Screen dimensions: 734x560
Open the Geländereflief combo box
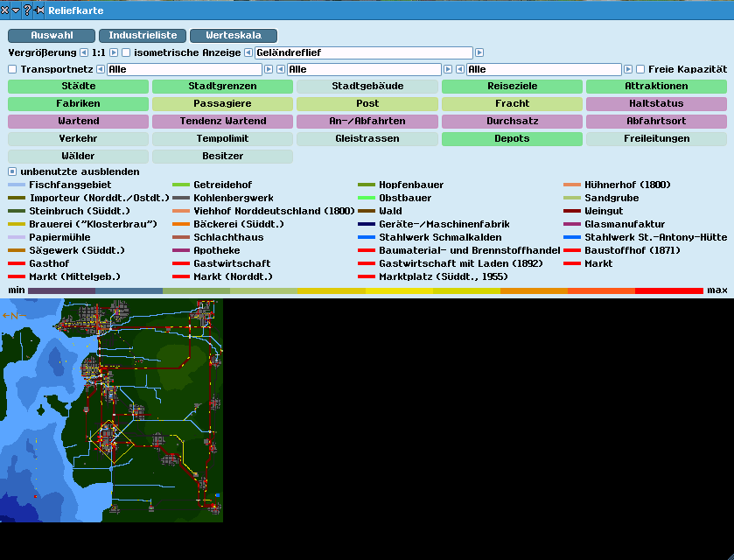tap(363, 52)
